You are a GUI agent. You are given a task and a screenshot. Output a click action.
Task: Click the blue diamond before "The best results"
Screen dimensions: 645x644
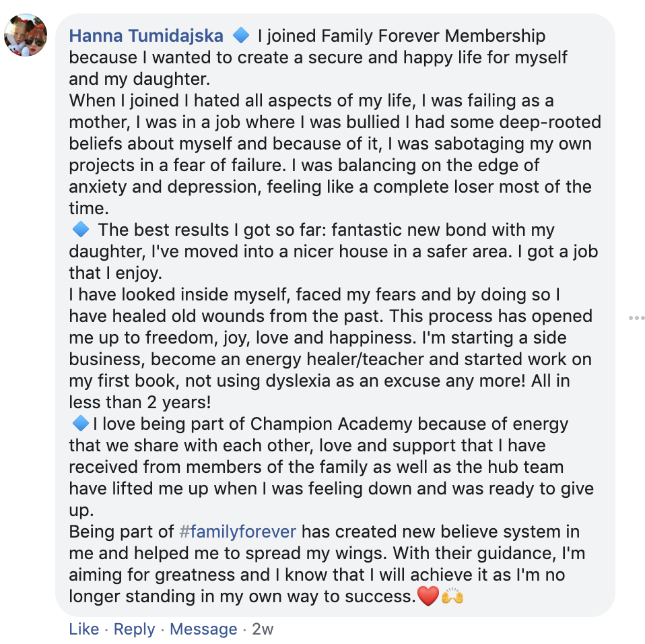[81, 230]
